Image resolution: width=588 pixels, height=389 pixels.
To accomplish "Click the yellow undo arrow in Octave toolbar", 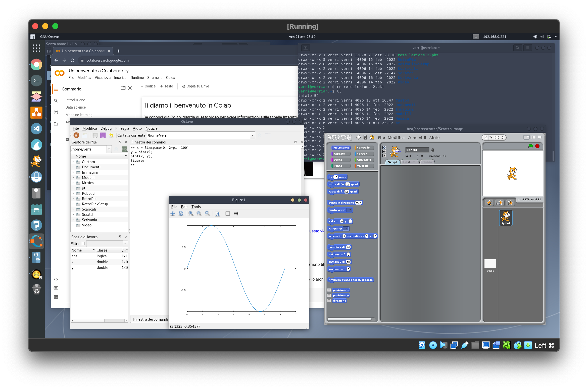I will pos(111,135).
